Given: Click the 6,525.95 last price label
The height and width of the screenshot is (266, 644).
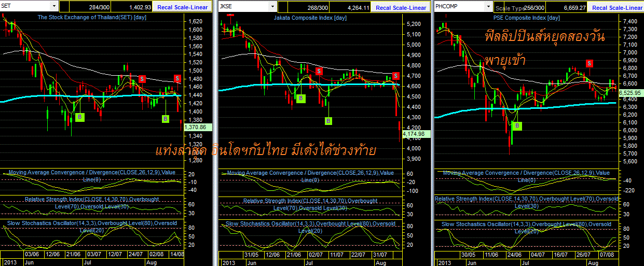Looking at the screenshot, I should pyautogui.click(x=631, y=92).
